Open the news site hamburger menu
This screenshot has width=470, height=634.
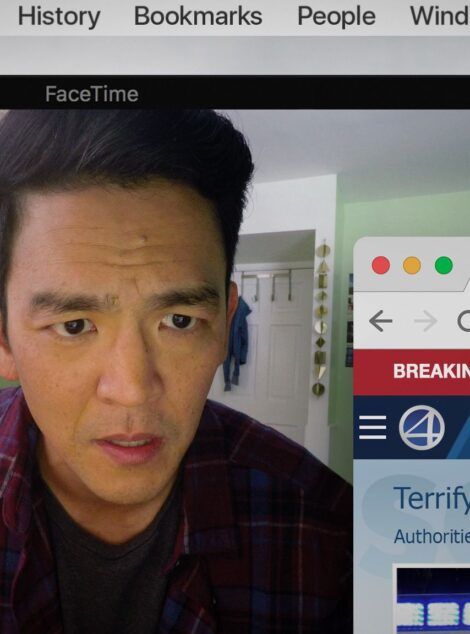click(x=372, y=427)
